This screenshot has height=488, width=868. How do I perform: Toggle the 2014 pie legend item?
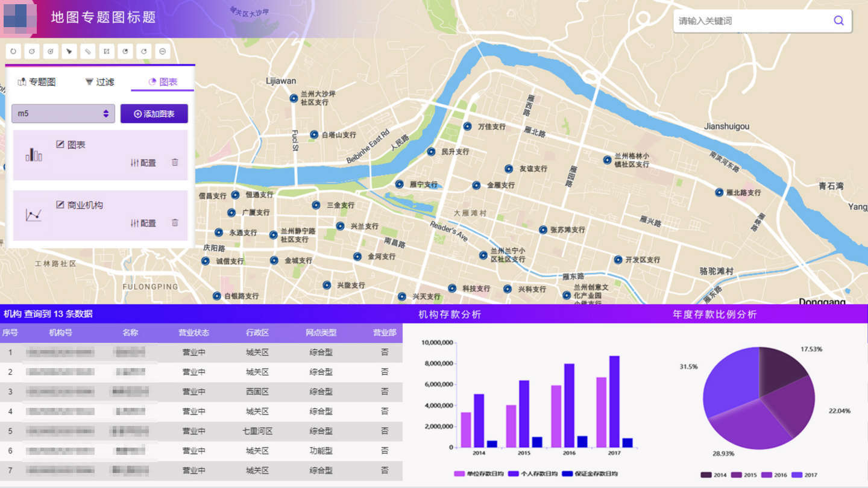[714, 475]
